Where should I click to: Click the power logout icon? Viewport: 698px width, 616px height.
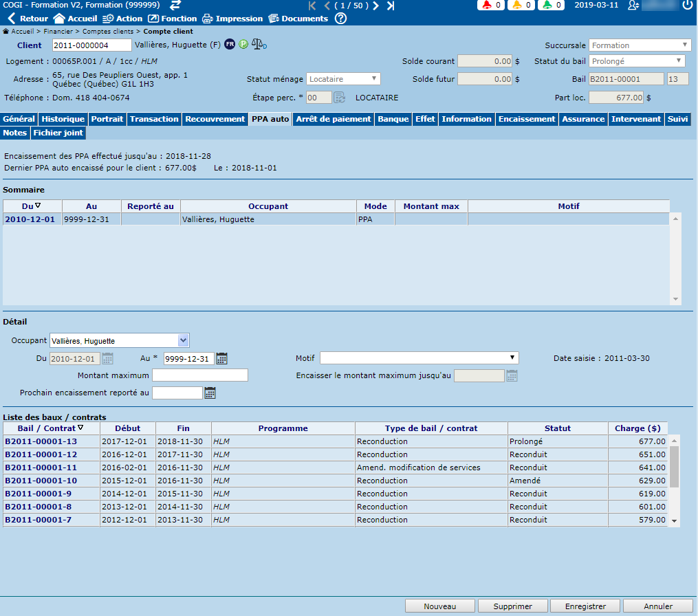pyautogui.click(x=688, y=5)
